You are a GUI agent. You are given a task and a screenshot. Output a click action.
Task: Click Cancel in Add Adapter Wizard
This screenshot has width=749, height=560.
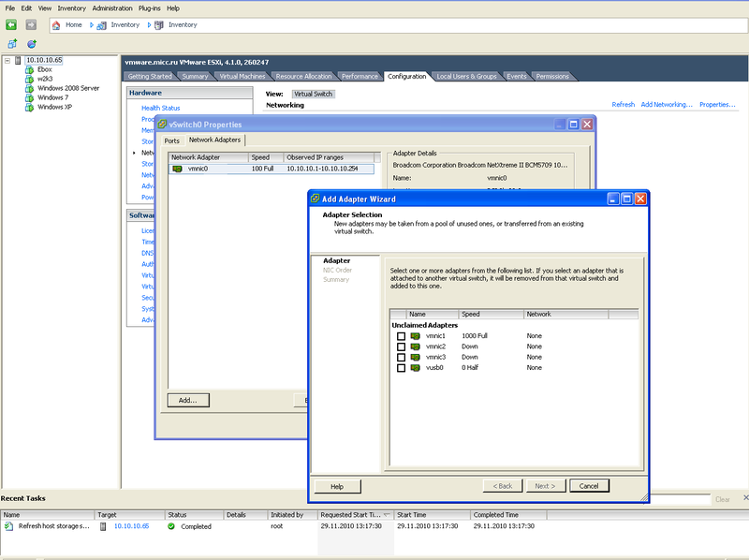pyautogui.click(x=589, y=486)
